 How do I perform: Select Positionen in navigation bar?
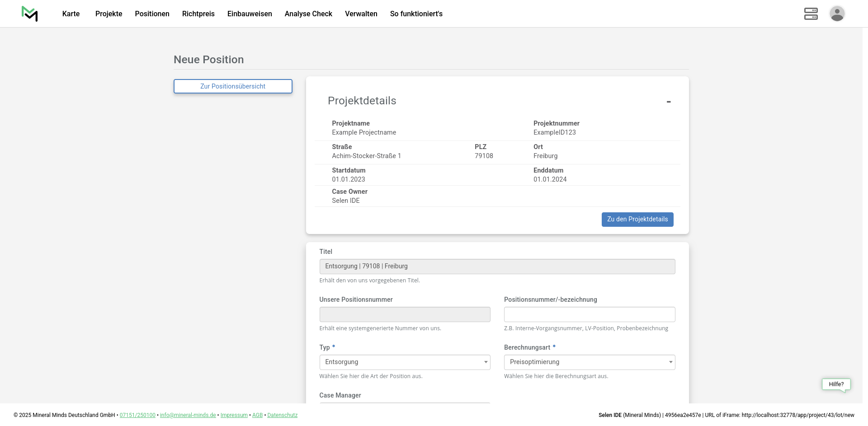(x=152, y=14)
